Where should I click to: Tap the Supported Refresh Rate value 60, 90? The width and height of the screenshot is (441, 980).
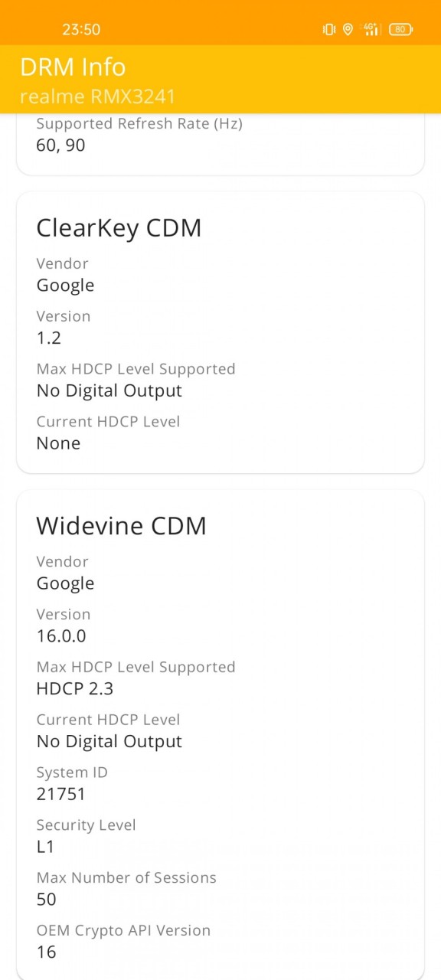(60, 145)
